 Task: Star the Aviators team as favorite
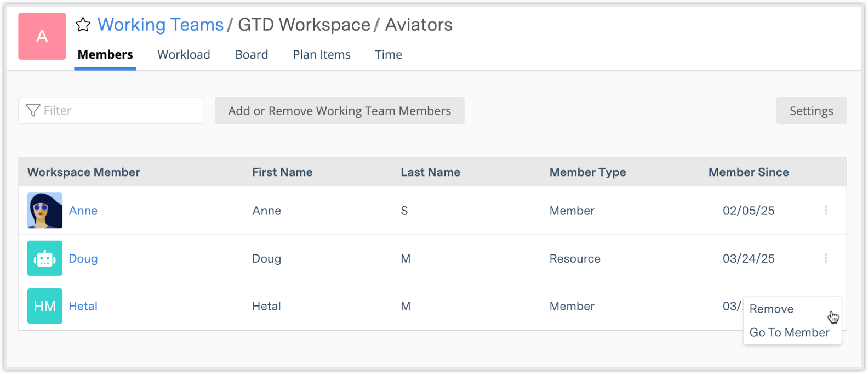(83, 25)
